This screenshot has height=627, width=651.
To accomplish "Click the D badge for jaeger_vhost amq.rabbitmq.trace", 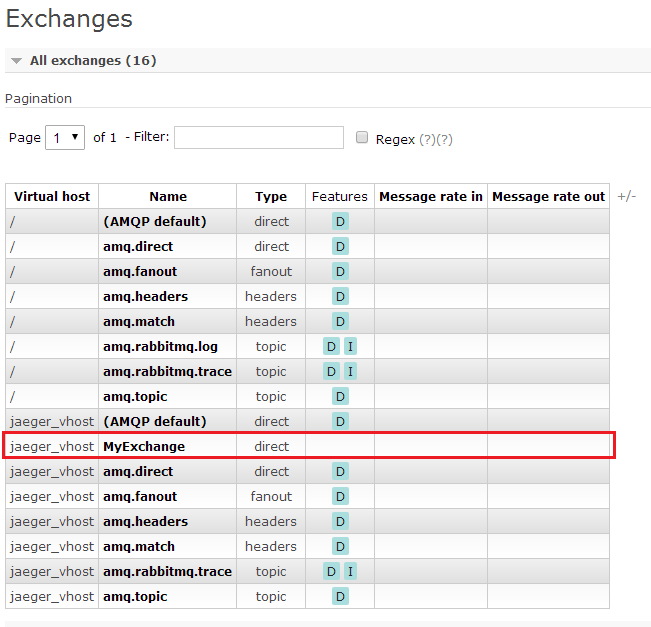I will point(331,571).
